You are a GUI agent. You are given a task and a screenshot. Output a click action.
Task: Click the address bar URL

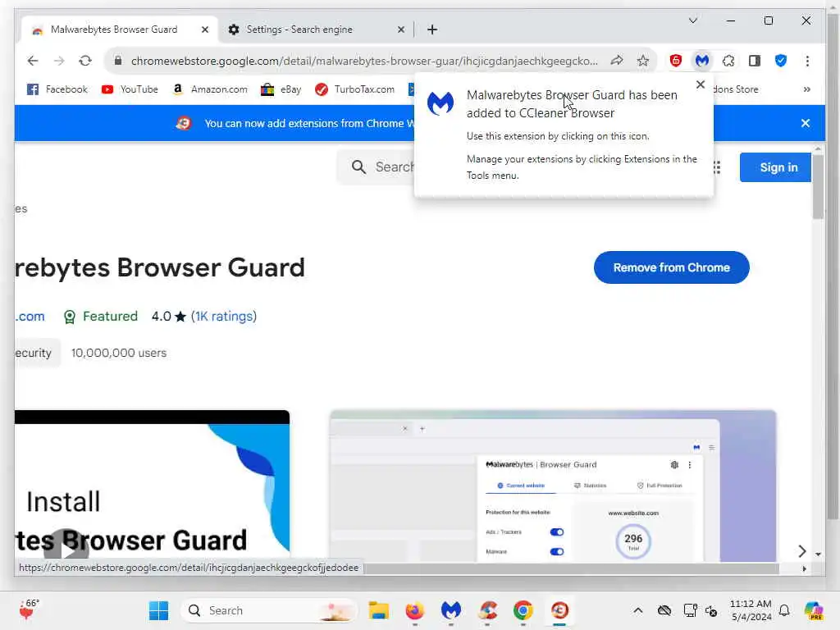364,61
